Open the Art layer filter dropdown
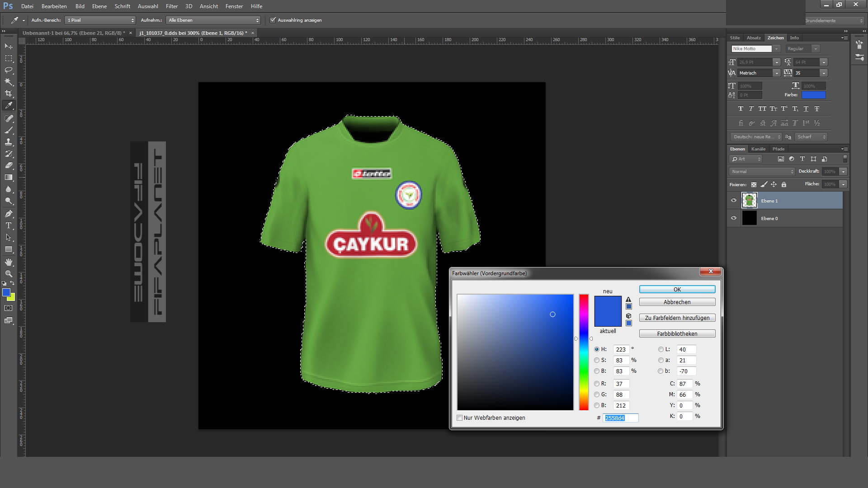 [746, 159]
